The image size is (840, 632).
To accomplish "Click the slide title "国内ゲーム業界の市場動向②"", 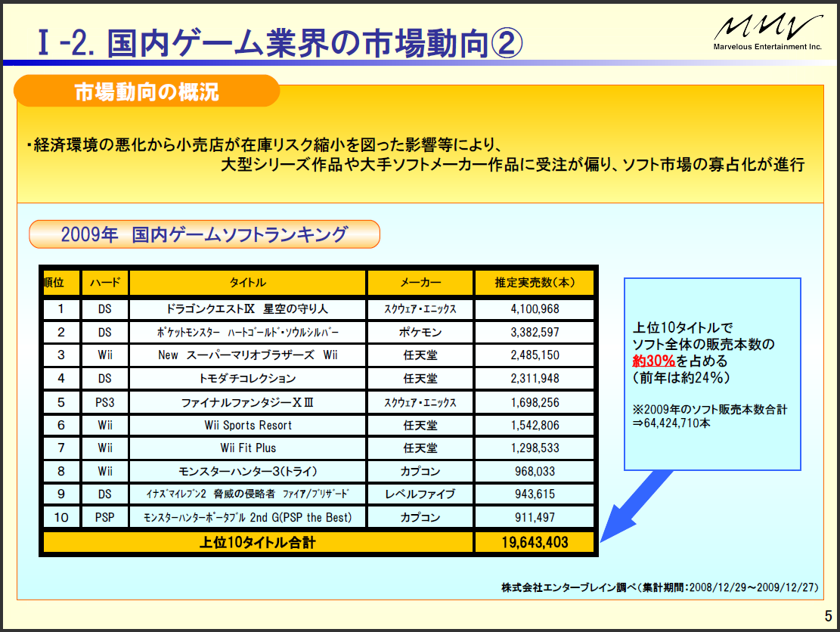I will tap(315, 43).
